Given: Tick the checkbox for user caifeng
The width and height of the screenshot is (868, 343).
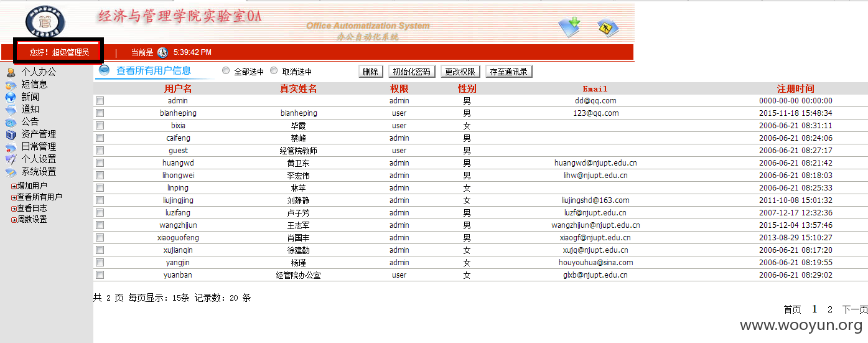Looking at the screenshot, I should click(x=100, y=138).
